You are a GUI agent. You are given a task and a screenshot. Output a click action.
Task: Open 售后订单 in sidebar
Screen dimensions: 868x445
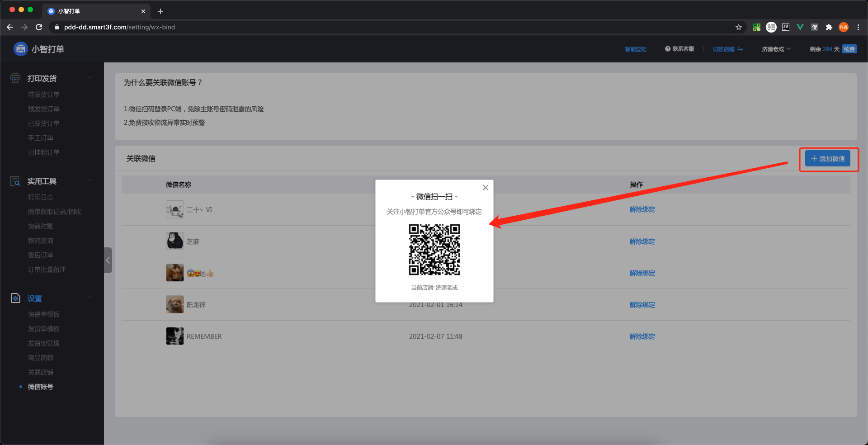[x=41, y=255]
